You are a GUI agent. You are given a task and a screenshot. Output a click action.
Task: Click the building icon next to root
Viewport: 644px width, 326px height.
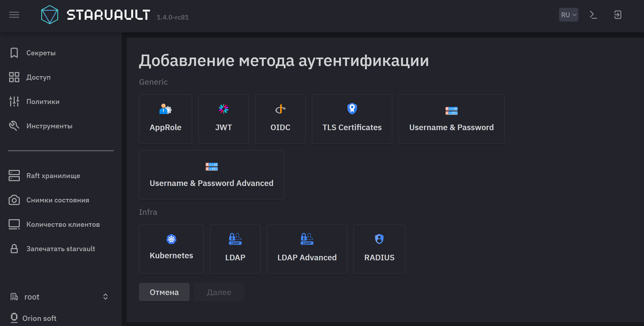pos(14,297)
